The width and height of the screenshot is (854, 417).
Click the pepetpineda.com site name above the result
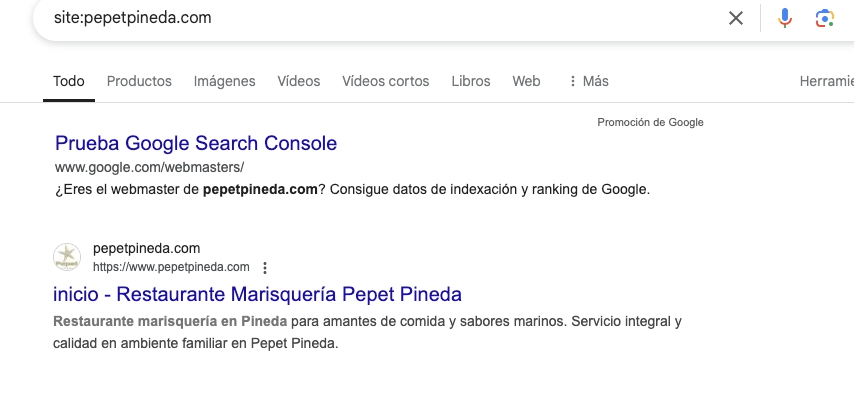click(147, 248)
